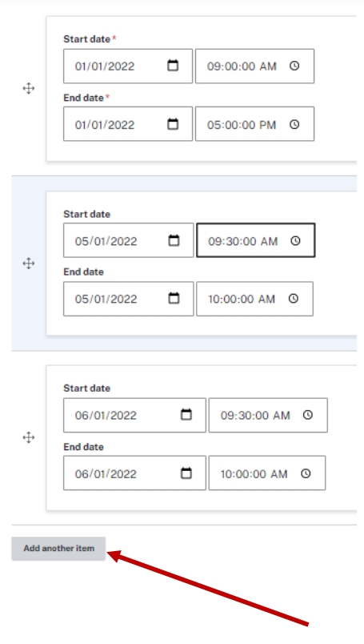
Task: Focus the third item's 09:30:00 AM time field
Action: (268, 415)
